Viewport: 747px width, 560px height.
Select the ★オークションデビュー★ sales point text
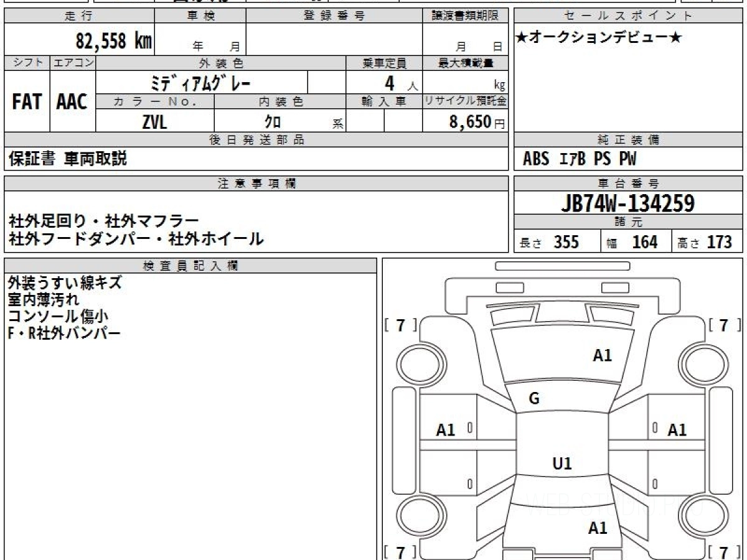(599, 37)
